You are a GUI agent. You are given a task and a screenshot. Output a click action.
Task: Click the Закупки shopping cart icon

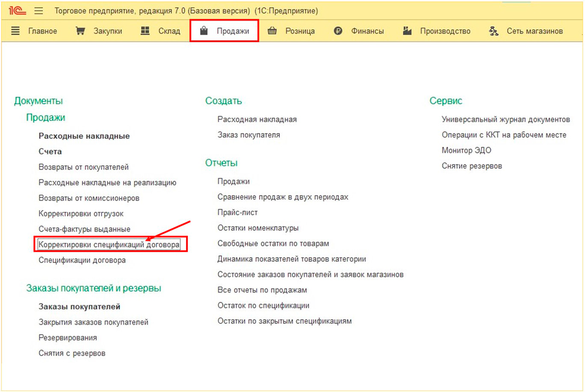click(81, 31)
